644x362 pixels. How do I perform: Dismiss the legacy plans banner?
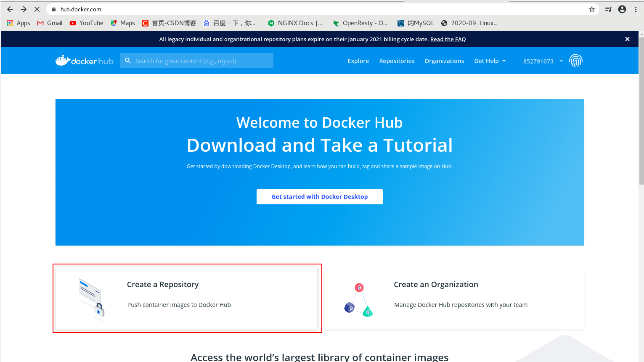click(627, 39)
